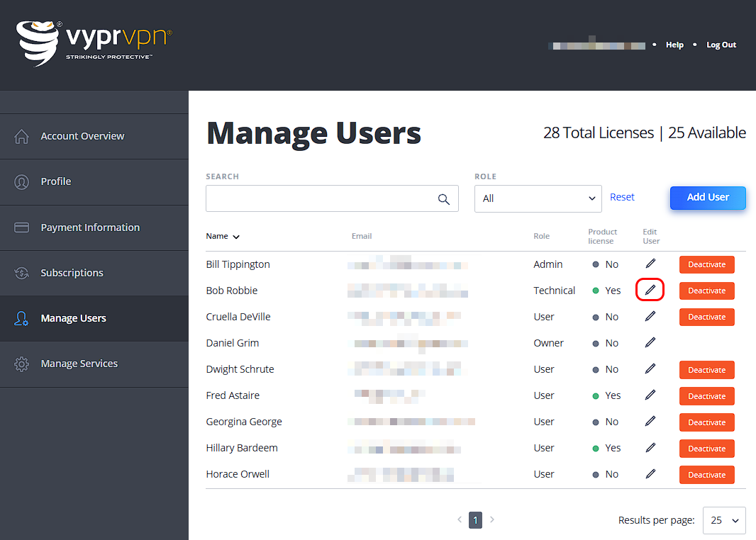Viewport: 756px width, 540px height.
Task: Edit user Bill Tippington with pencil icon
Action: click(650, 264)
